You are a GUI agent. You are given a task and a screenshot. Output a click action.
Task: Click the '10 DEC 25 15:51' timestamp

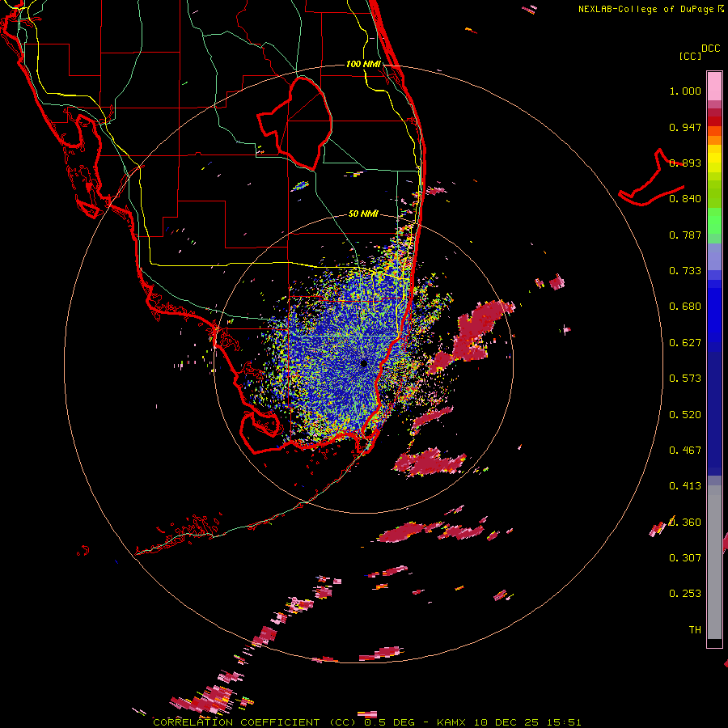[x=527, y=722]
